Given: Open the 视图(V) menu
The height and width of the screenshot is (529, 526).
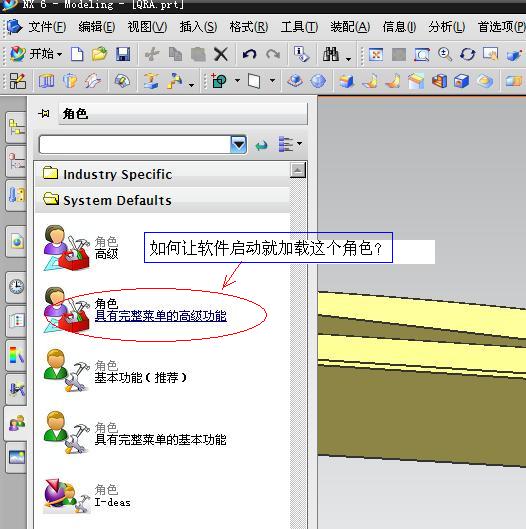Looking at the screenshot, I should [147, 27].
